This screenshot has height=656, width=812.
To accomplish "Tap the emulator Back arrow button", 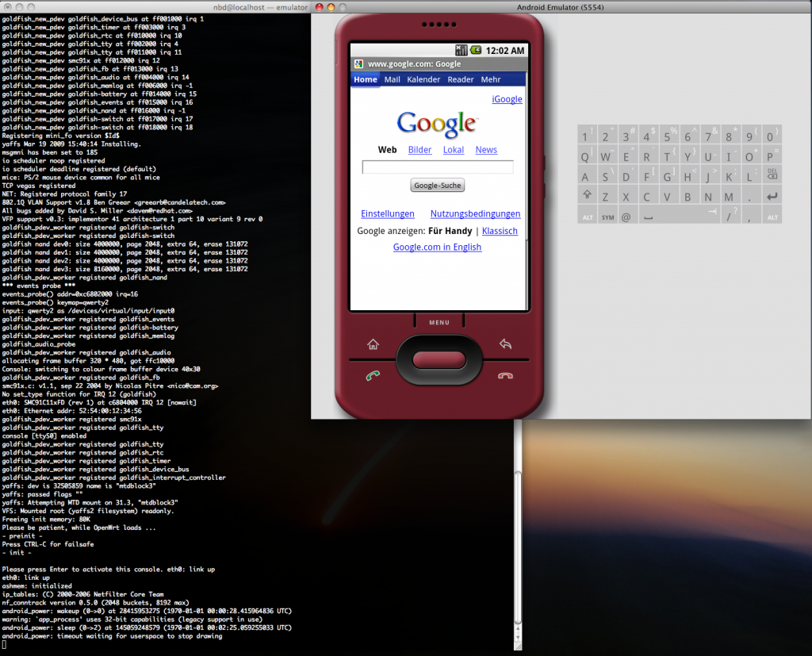I will [505, 343].
